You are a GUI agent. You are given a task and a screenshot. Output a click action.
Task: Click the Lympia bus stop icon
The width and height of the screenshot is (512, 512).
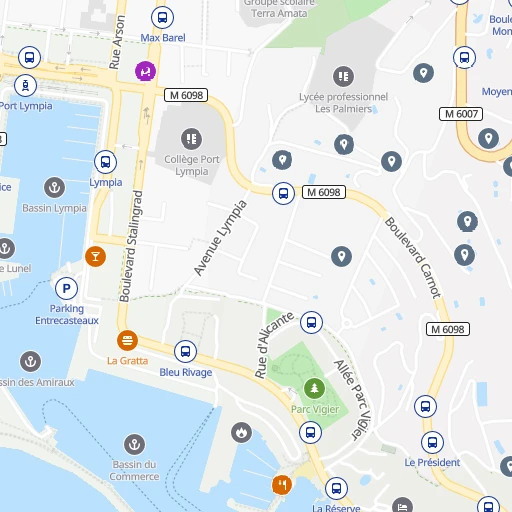[x=105, y=162]
